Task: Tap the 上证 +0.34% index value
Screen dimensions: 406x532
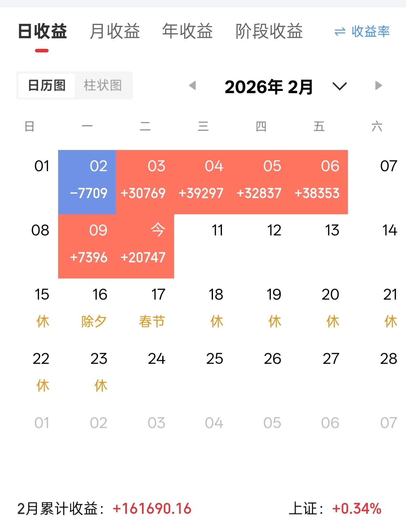Action: pyautogui.click(x=357, y=509)
